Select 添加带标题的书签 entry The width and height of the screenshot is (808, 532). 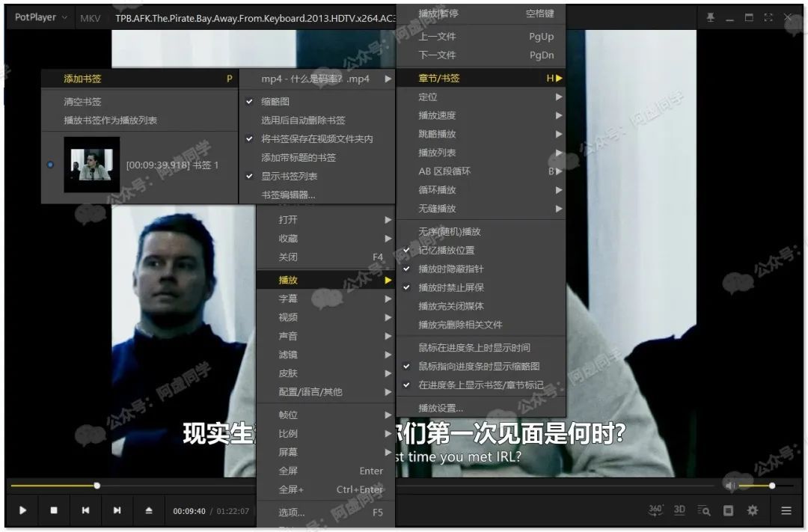pos(317,157)
